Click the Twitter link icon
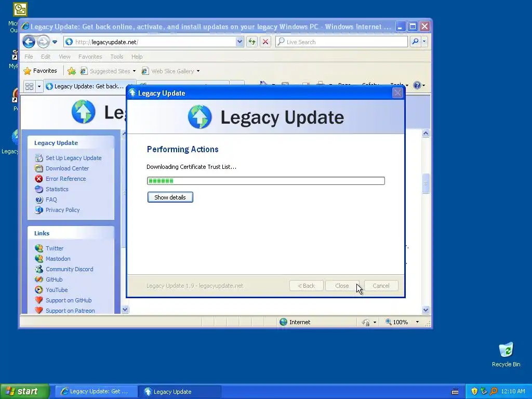Viewport: 532px width, 399px height. coord(39,248)
